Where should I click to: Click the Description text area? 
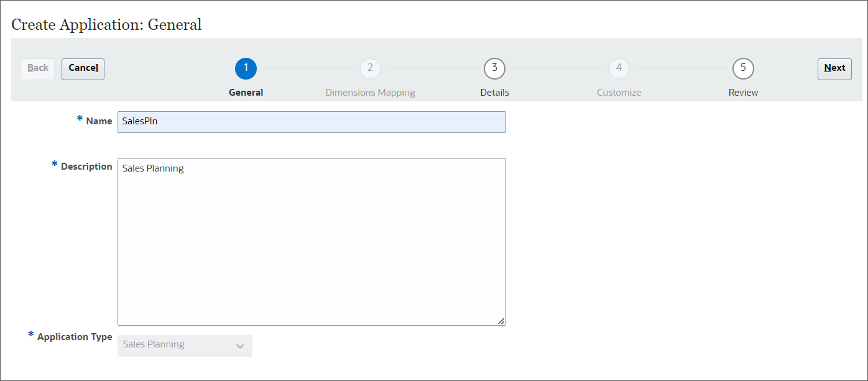[311, 241]
